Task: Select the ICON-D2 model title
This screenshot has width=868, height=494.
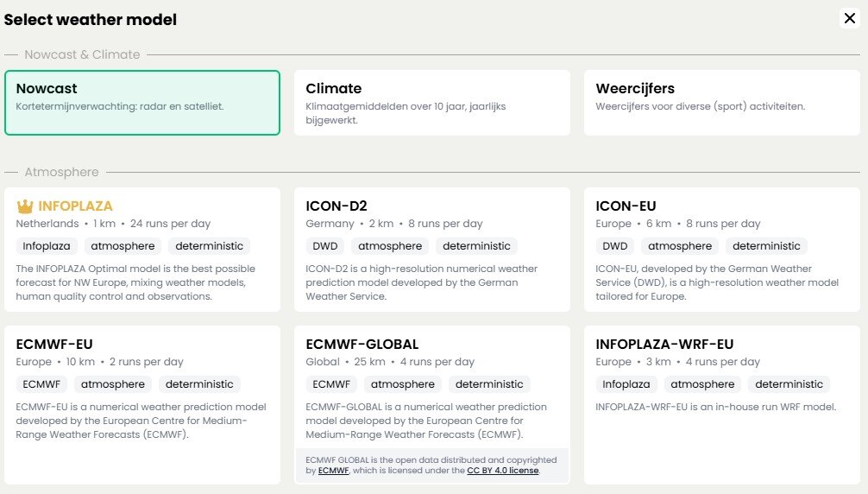Action: 336,206
